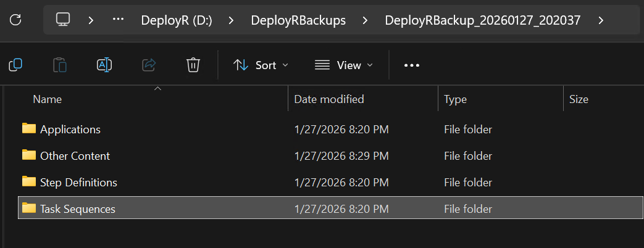Click the Copy icon in toolbar
The image size is (644, 248).
15,65
